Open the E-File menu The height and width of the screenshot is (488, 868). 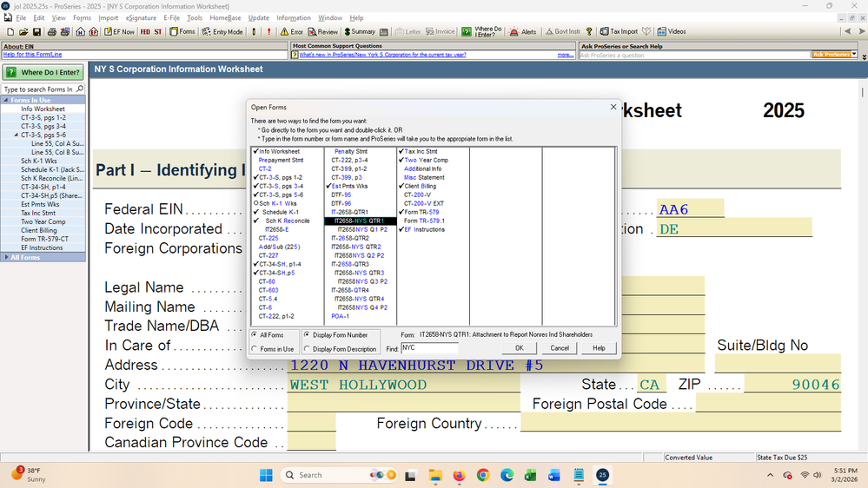click(x=172, y=18)
